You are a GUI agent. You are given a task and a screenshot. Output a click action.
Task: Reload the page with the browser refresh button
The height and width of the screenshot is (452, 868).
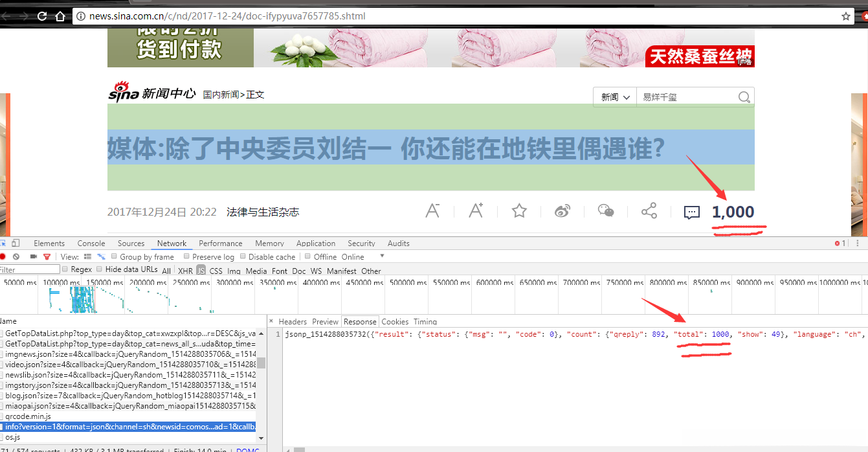pos(42,16)
